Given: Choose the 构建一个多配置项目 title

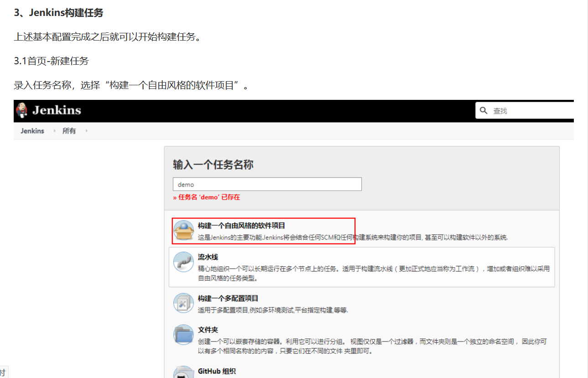Looking at the screenshot, I should point(228,298).
